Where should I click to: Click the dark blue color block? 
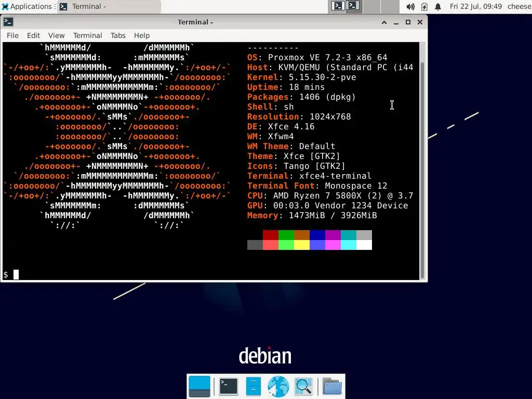coord(317,235)
